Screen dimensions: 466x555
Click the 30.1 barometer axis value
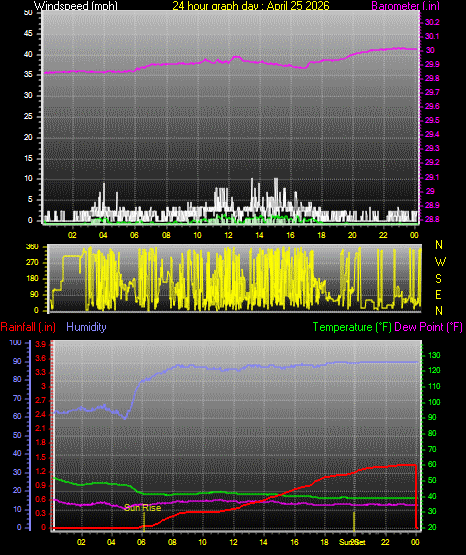[x=432, y=36]
